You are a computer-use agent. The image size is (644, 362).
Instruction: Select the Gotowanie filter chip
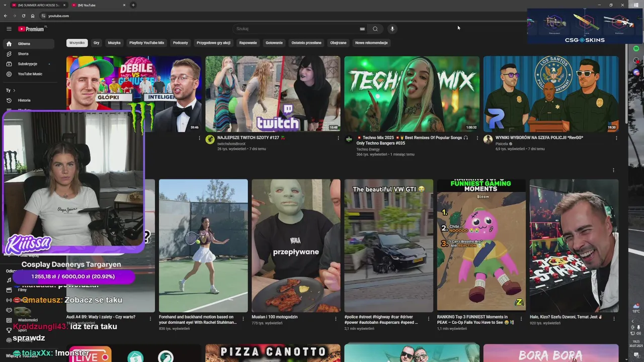(x=274, y=43)
